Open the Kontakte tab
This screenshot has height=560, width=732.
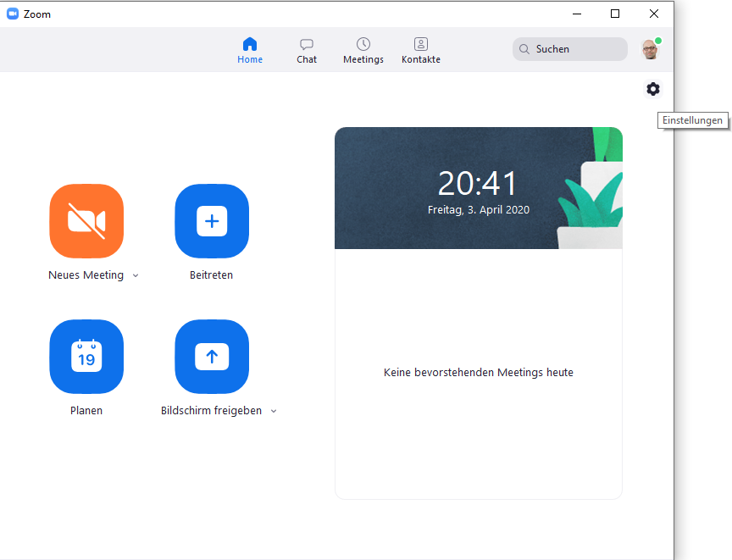[421, 50]
